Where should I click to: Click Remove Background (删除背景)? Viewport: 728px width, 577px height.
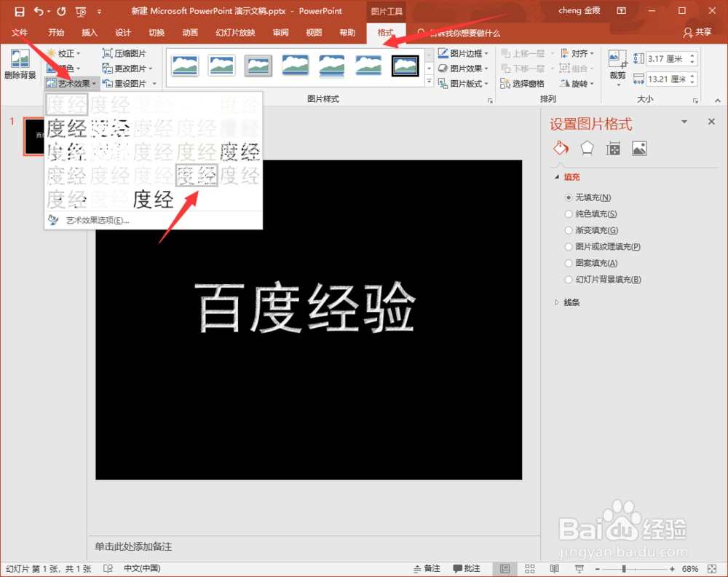(x=20, y=65)
